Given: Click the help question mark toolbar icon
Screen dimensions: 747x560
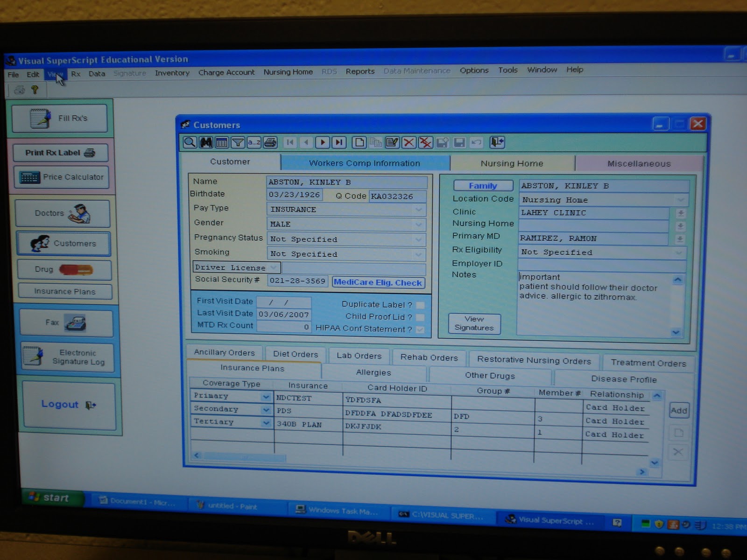Looking at the screenshot, I should 35,90.
